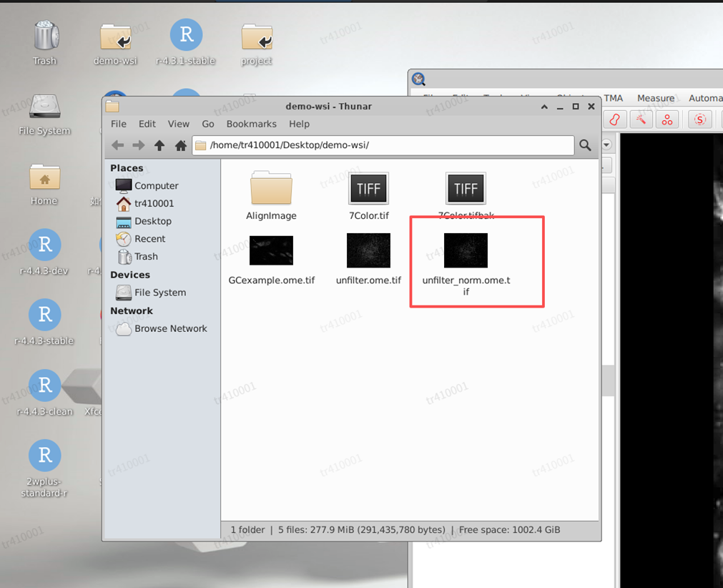
Task: Click the path location field
Action: tap(386, 145)
